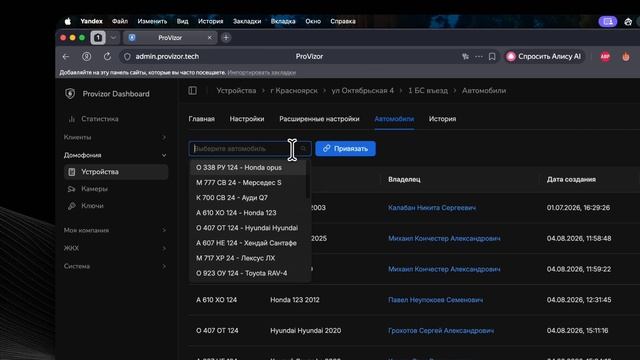Viewport: 640px width, 360px height.
Task: Open owner Павел Неупокоев Семенович
Action: click(436, 300)
